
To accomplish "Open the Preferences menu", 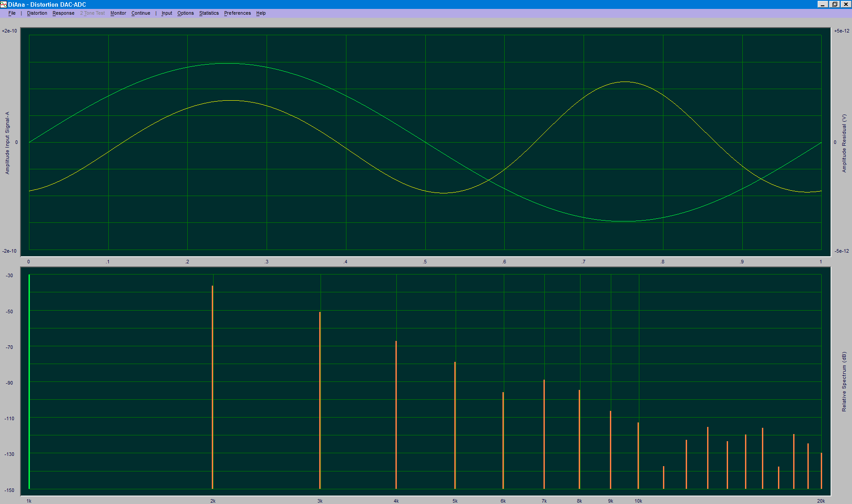I will 237,13.
